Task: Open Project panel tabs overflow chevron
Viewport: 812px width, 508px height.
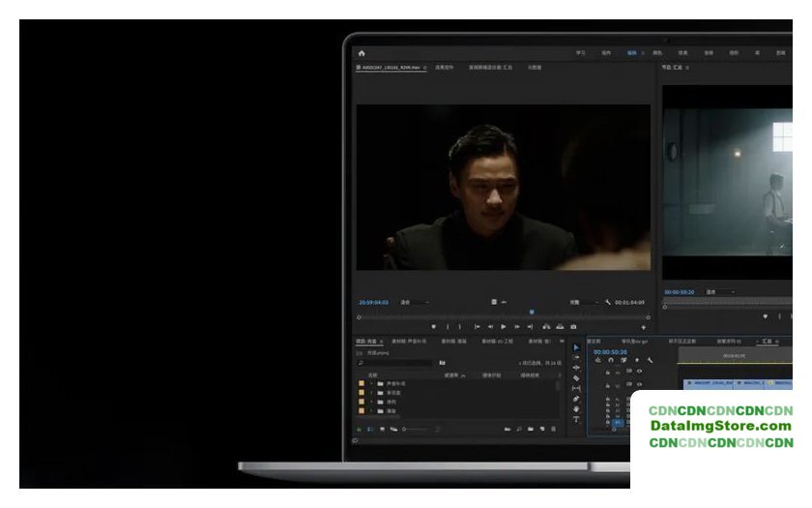Action: coord(562,341)
